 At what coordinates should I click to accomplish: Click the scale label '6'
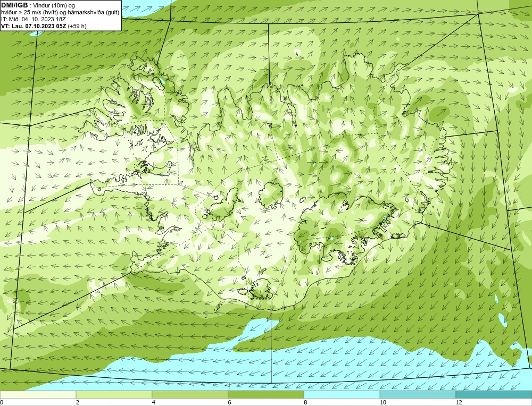[x=230, y=402]
